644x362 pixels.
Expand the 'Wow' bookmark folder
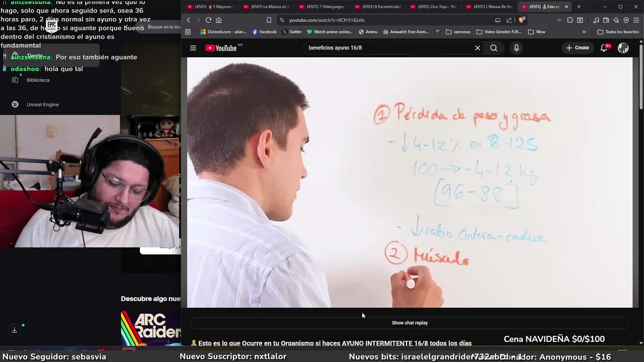[536, 32]
